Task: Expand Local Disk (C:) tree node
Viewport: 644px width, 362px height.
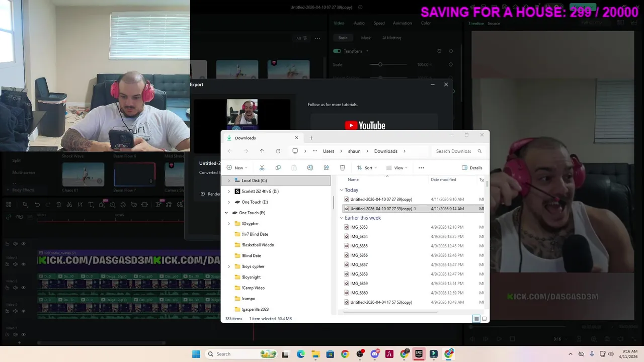Action: click(229, 180)
